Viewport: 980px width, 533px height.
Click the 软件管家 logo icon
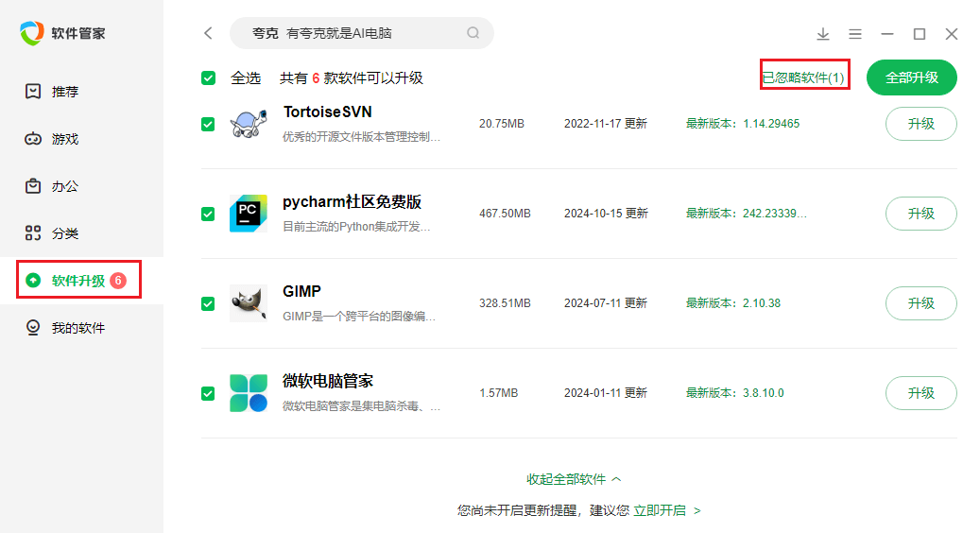tap(32, 33)
